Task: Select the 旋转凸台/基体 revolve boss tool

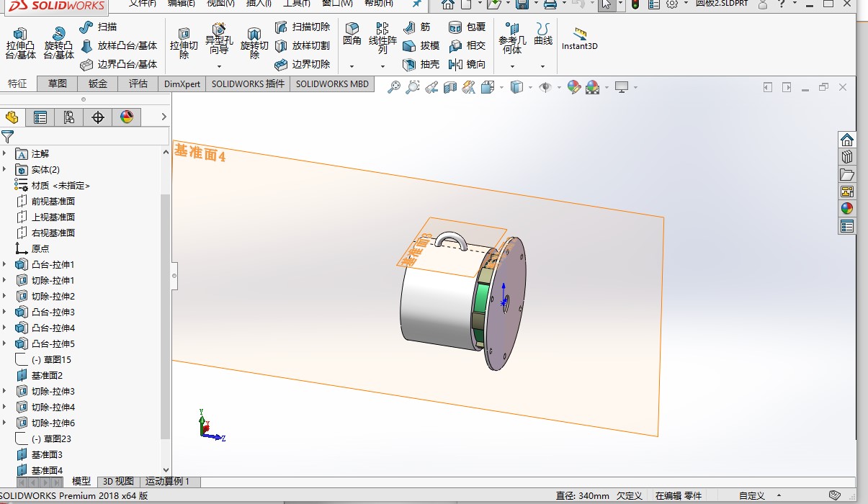Action: click(x=58, y=43)
